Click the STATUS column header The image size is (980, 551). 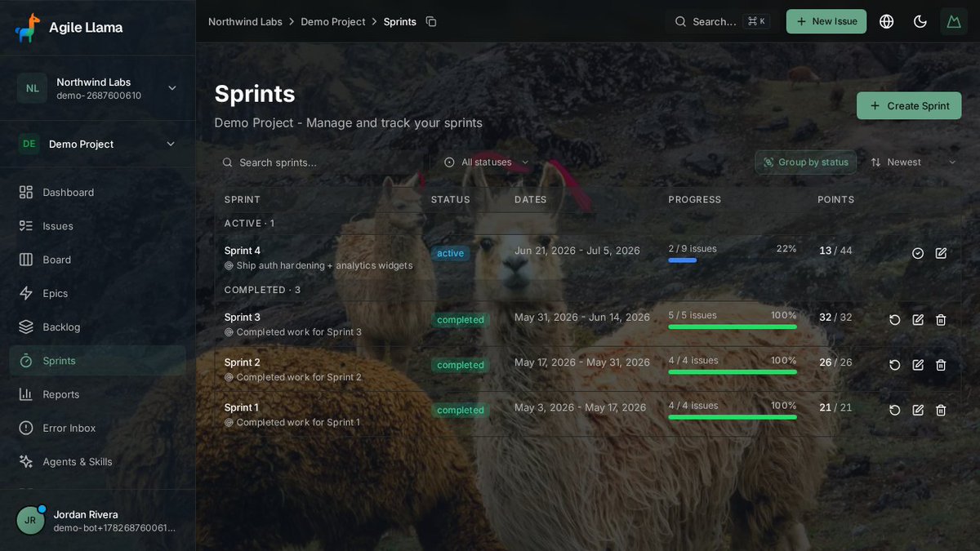click(x=451, y=199)
